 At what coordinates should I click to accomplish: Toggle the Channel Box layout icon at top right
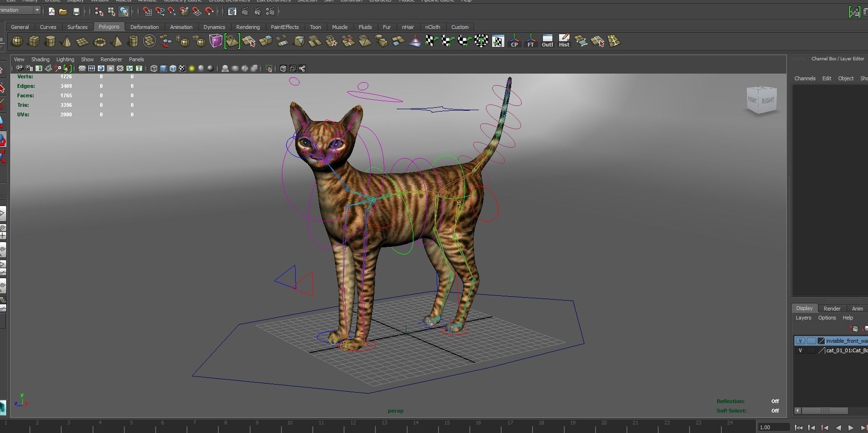click(x=854, y=12)
